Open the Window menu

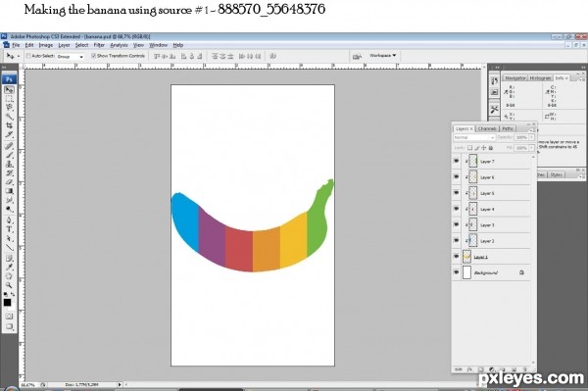coord(158,45)
